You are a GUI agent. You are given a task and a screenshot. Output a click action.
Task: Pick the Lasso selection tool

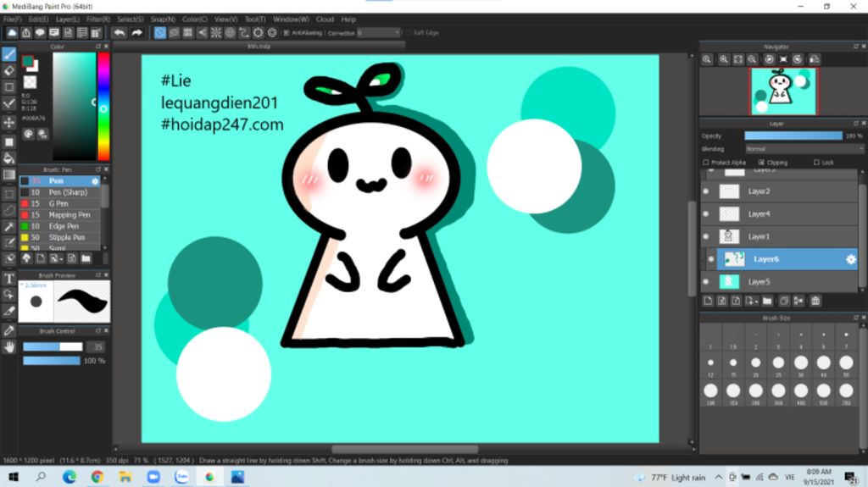pyautogui.click(x=8, y=210)
